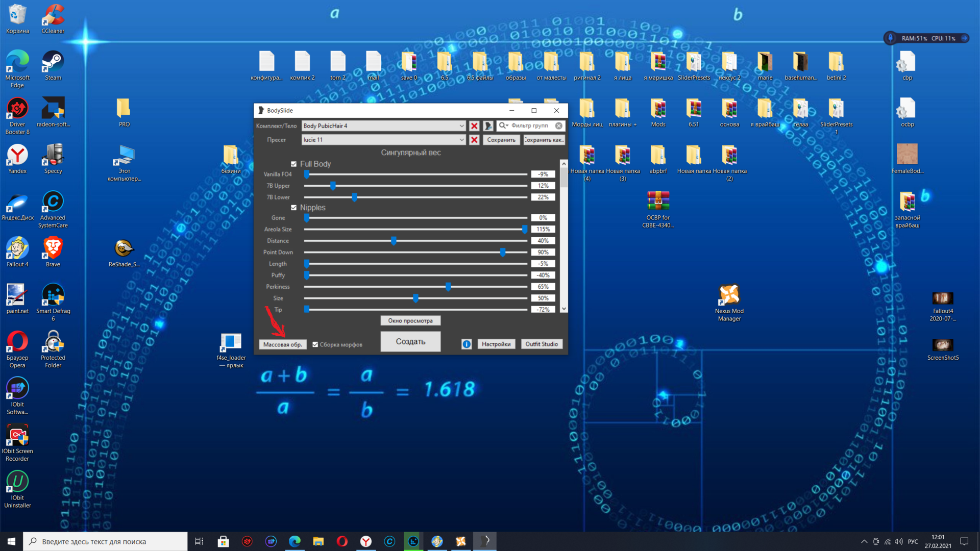Viewport: 980px width, 551px height.
Task: Click the group filter magnifier icon
Action: point(503,126)
